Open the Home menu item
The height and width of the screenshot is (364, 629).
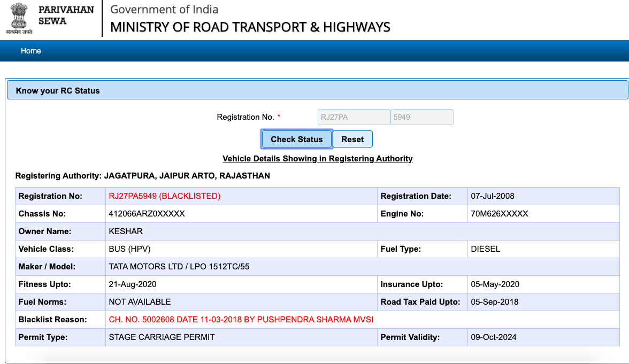pos(31,51)
